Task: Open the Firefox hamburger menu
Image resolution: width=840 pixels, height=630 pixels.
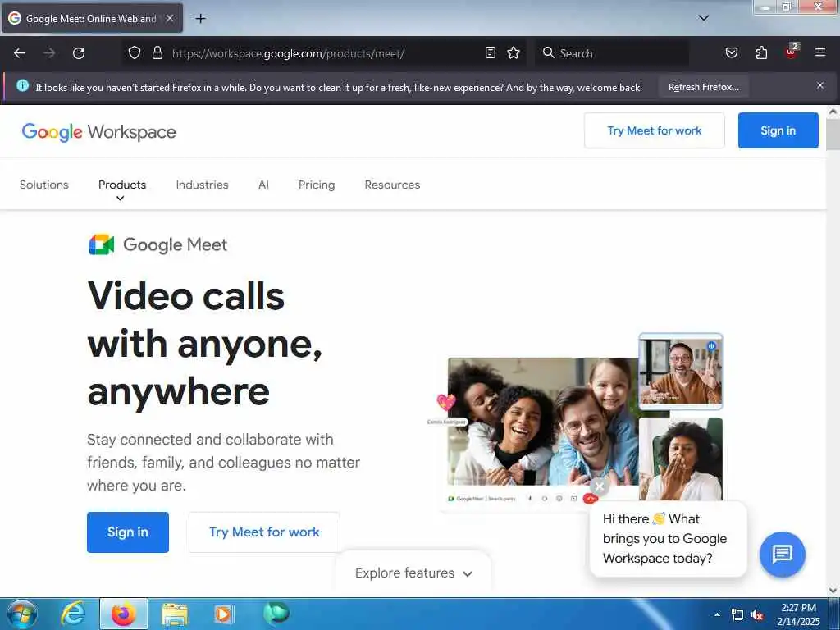Action: pos(819,52)
